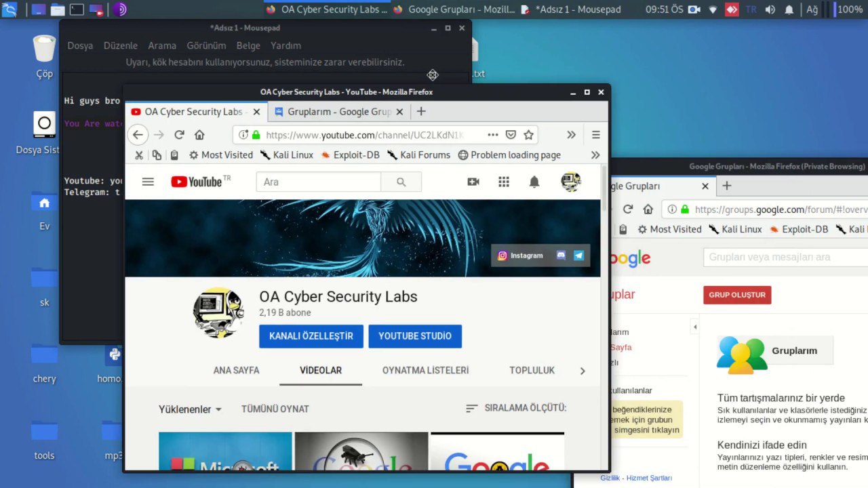Open Yardım menu in Mousepad
The width and height of the screenshot is (868, 488).
tap(285, 45)
